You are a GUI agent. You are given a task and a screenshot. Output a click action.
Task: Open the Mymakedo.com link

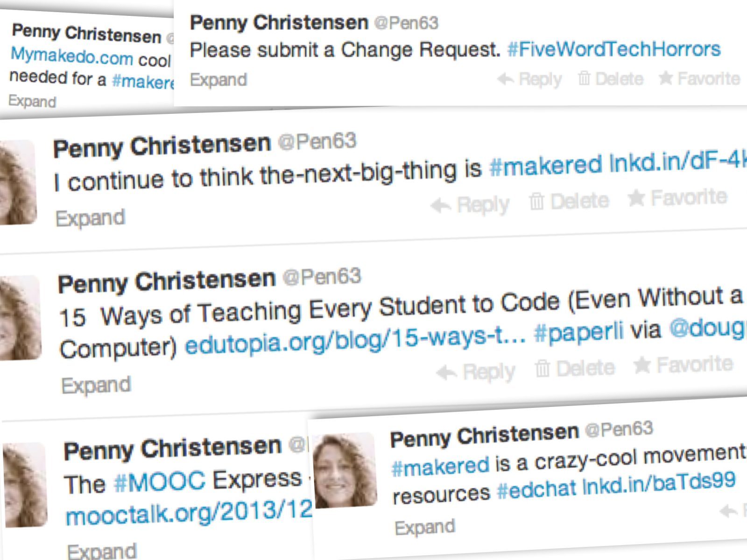(x=71, y=56)
